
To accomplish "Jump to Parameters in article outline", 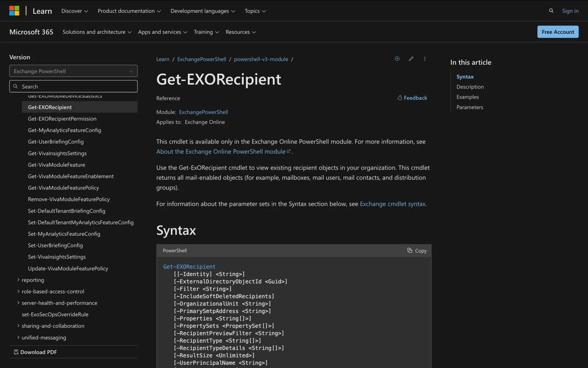I will coord(470,107).
